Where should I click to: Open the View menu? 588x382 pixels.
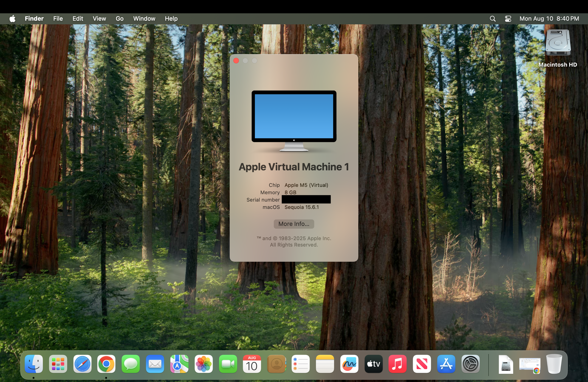coord(99,19)
